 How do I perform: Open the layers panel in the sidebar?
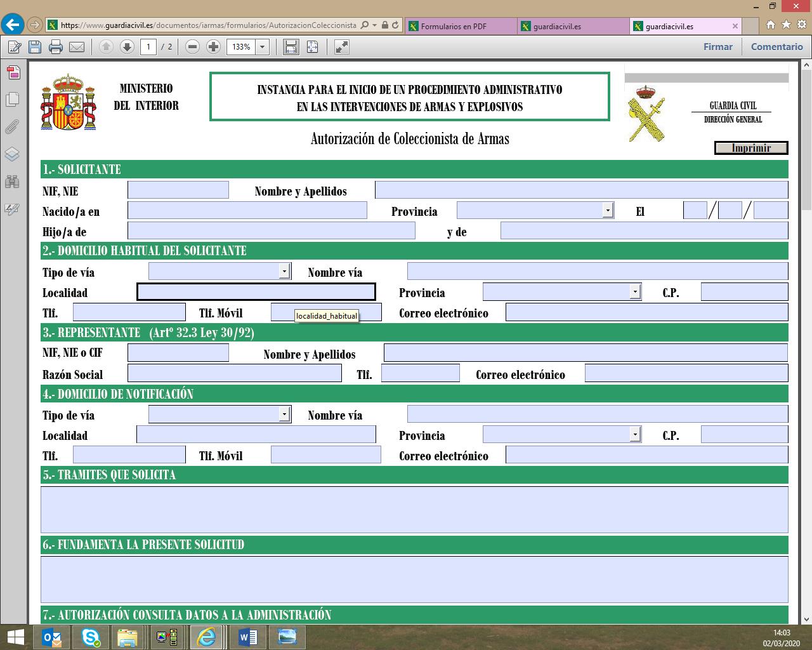pos(12,154)
